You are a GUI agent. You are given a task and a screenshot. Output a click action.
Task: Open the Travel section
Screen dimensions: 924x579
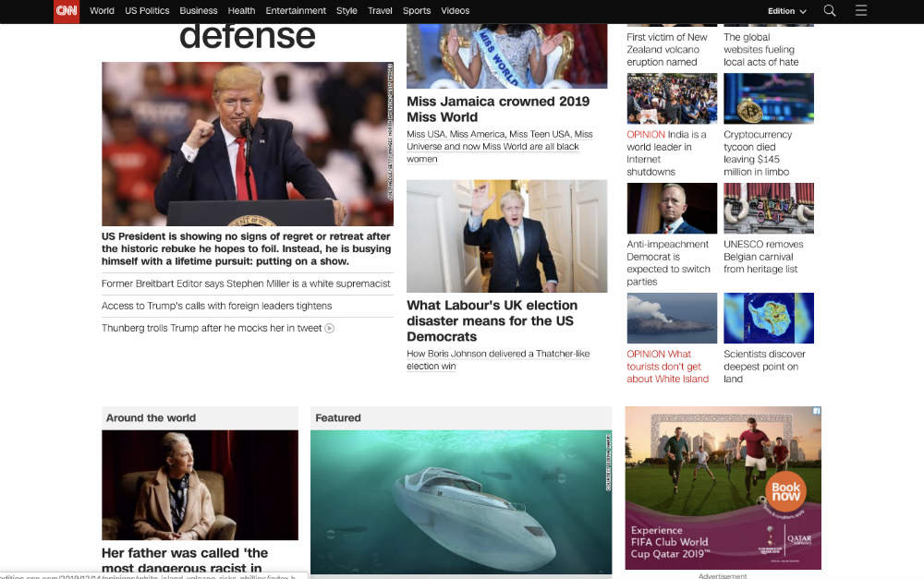point(380,10)
